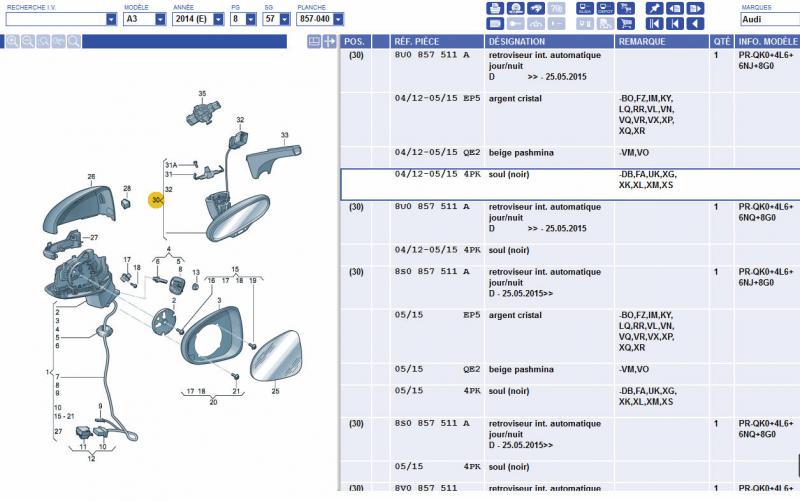Open the ELSA link button
Screen dimensions: 800x501
click(x=585, y=8)
